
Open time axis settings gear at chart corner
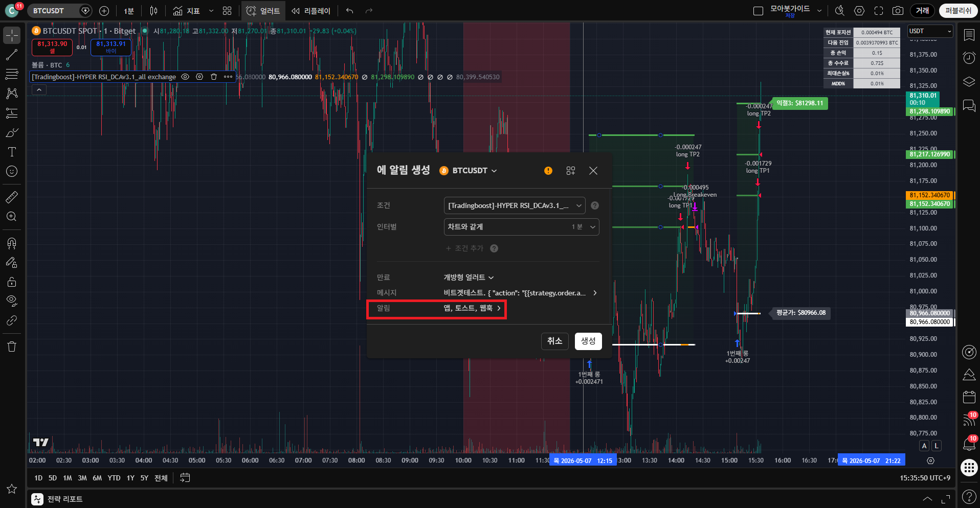[x=930, y=460]
